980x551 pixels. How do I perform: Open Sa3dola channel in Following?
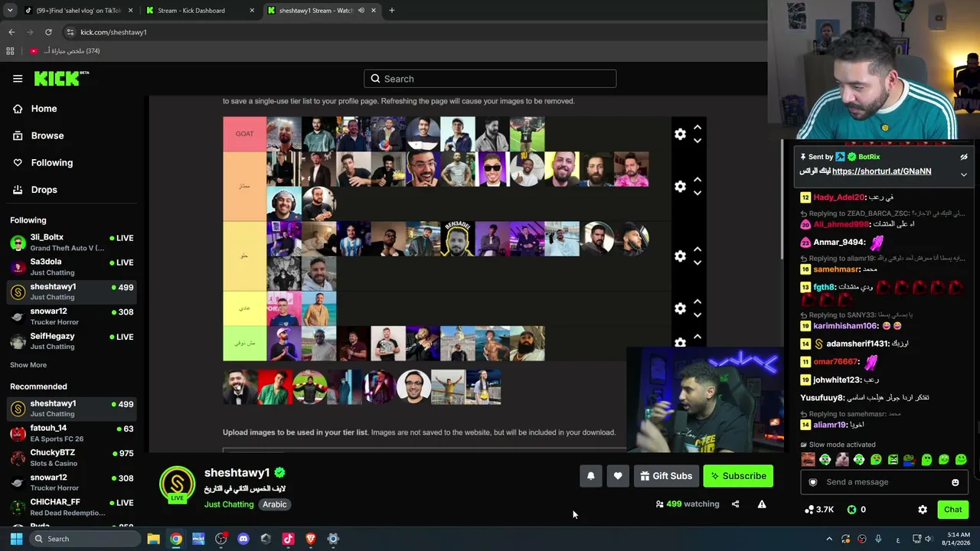click(73, 267)
